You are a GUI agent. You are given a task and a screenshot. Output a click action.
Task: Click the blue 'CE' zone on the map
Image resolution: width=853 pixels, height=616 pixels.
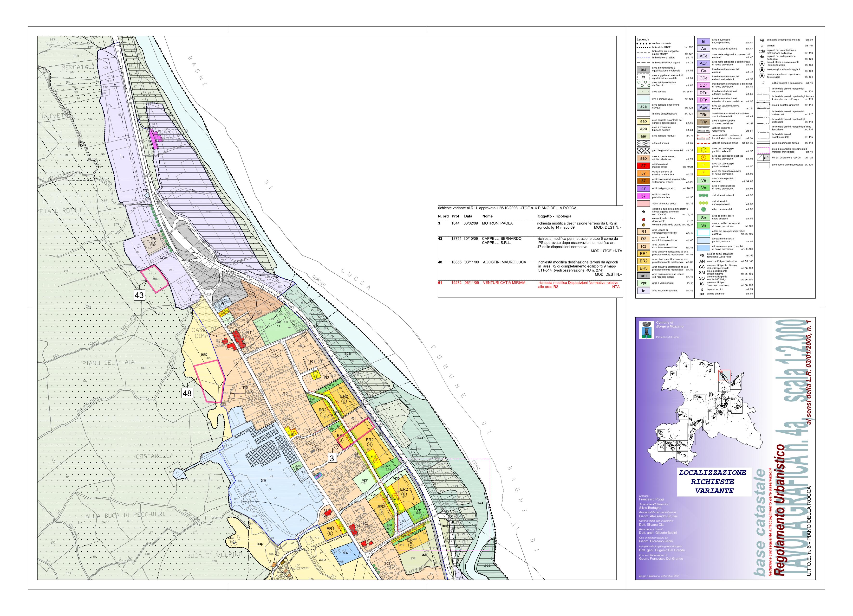click(263, 481)
